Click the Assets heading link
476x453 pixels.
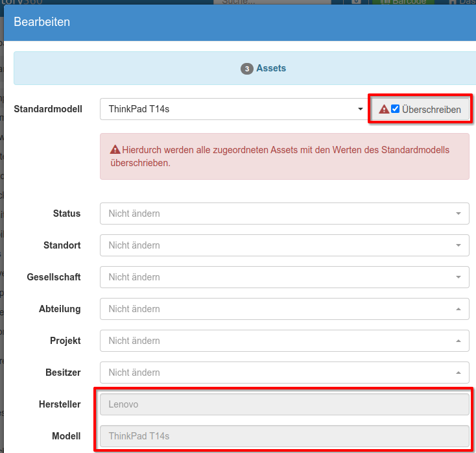click(x=271, y=68)
